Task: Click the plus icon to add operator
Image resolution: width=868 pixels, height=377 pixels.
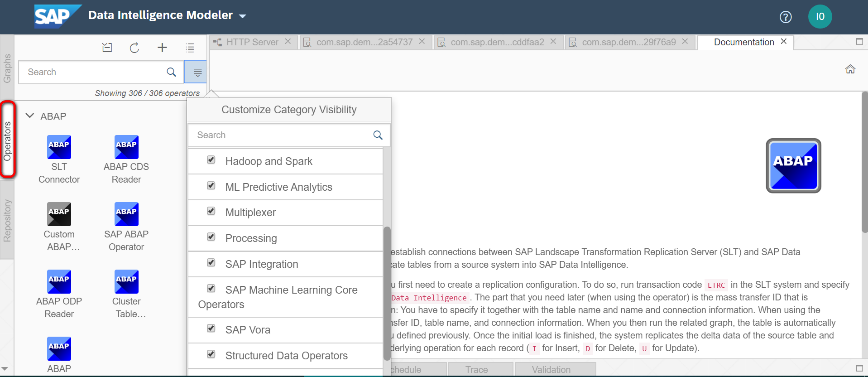Action: tap(162, 48)
